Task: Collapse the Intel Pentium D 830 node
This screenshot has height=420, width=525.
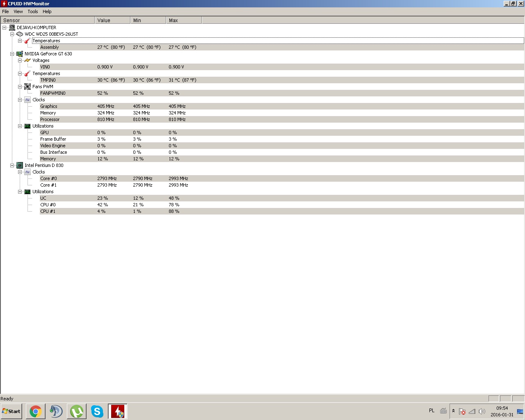Action: coord(12,165)
